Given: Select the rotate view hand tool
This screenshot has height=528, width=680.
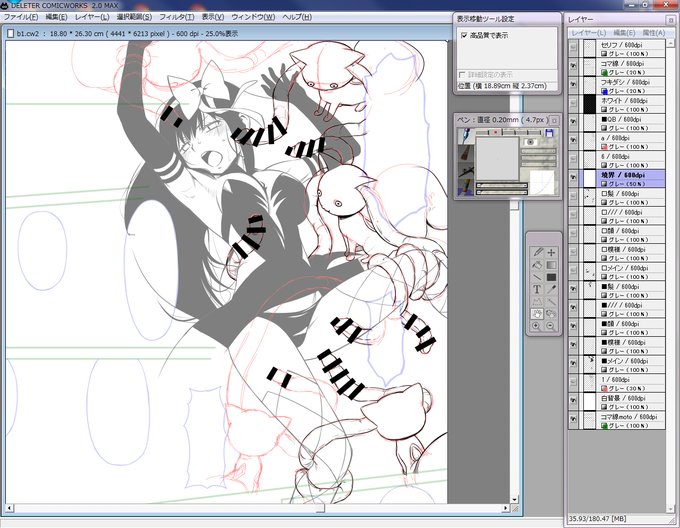Looking at the screenshot, I should 551,313.
